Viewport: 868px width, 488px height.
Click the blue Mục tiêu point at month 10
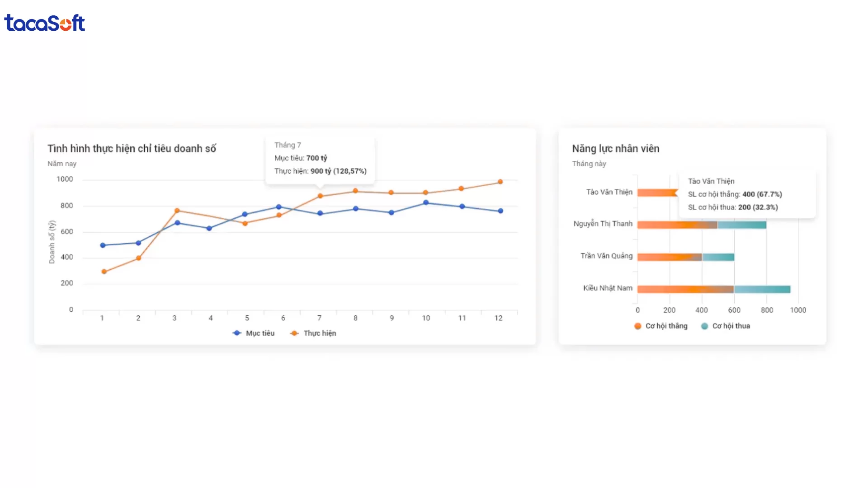(x=426, y=203)
